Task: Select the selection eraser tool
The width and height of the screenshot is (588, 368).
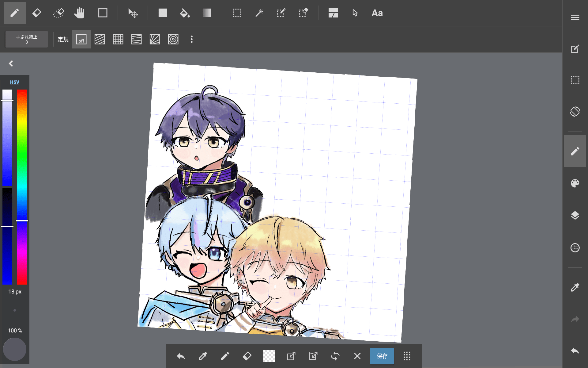Action: [303, 13]
